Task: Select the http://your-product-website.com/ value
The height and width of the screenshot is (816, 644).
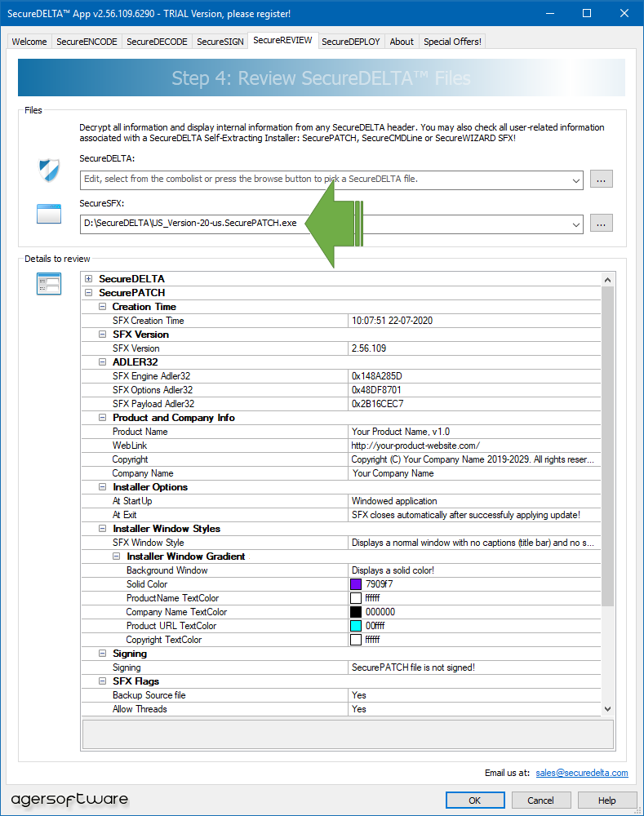Action: (415, 446)
